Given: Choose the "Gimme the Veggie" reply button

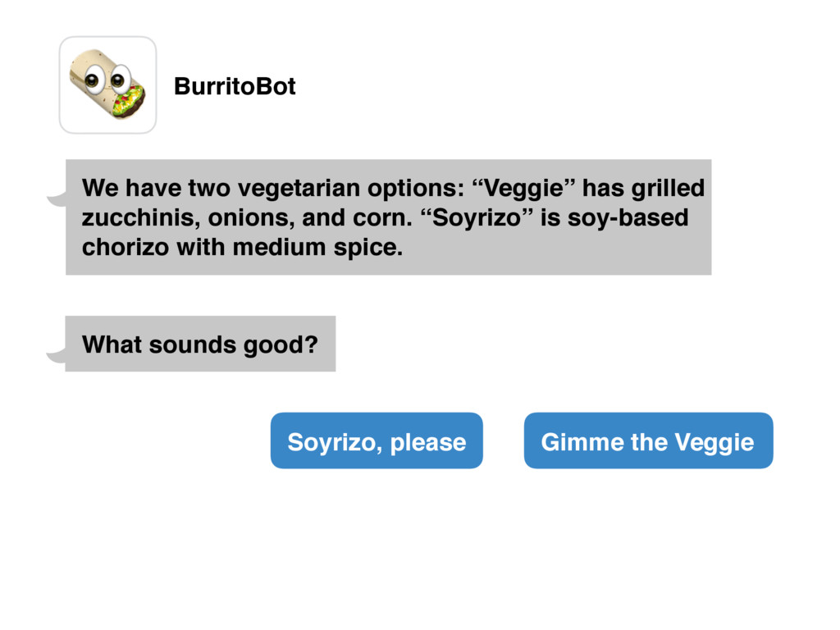Looking at the screenshot, I should point(648,441).
